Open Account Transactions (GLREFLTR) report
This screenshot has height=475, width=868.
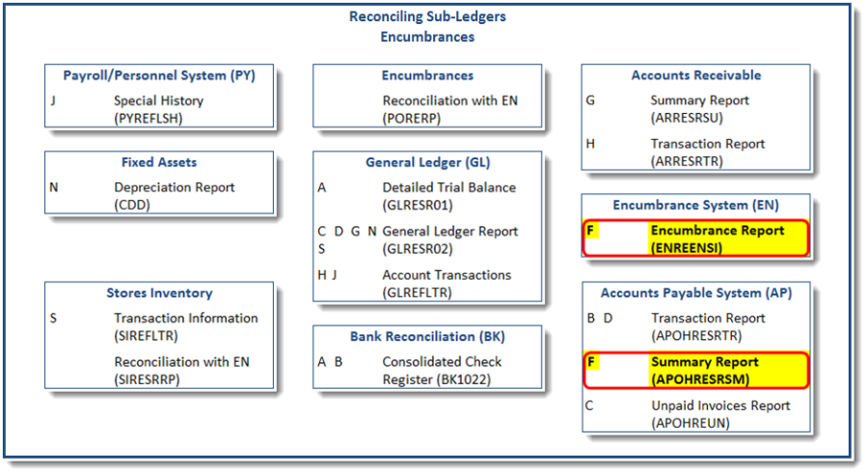click(448, 283)
